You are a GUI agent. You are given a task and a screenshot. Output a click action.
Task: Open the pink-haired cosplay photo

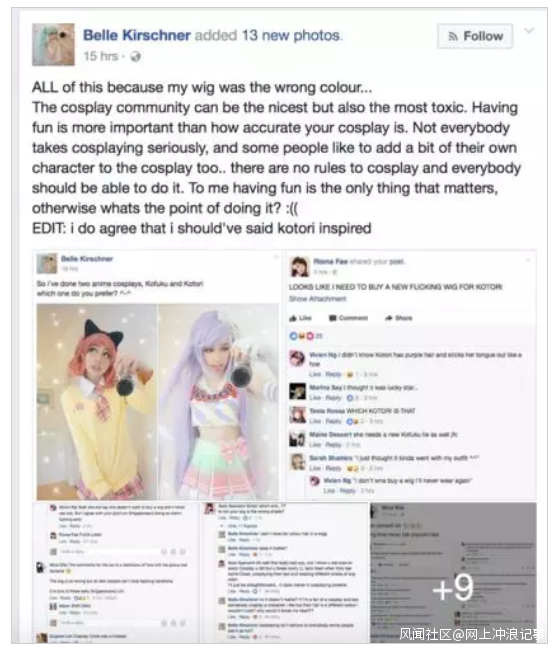[97, 402]
